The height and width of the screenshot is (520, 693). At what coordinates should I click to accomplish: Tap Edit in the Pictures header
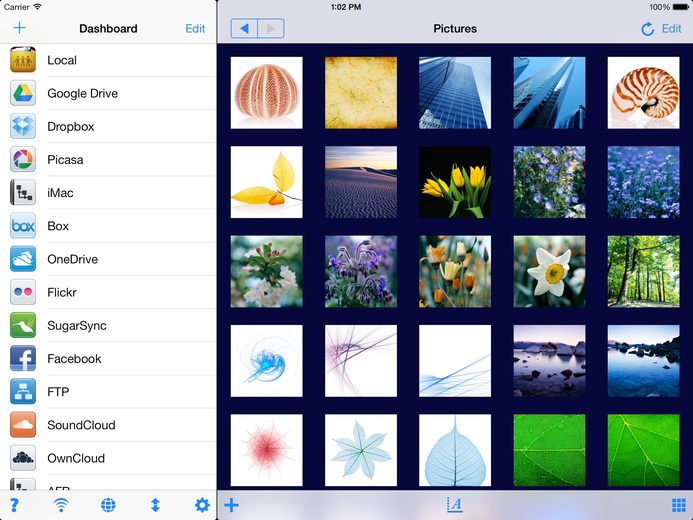[671, 29]
